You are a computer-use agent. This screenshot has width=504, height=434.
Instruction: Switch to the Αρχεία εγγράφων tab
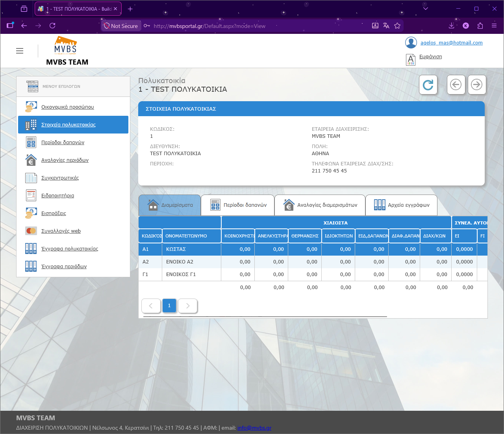pyautogui.click(x=401, y=205)
